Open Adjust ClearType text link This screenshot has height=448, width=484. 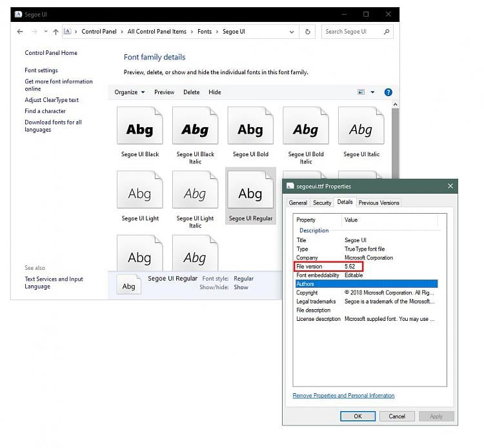click(52, 100)
